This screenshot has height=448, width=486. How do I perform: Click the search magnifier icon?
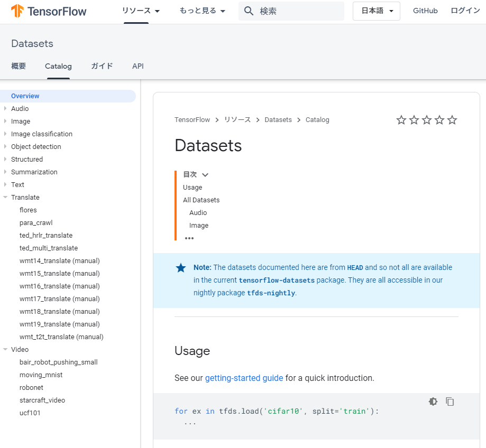(x=249, y=10)
